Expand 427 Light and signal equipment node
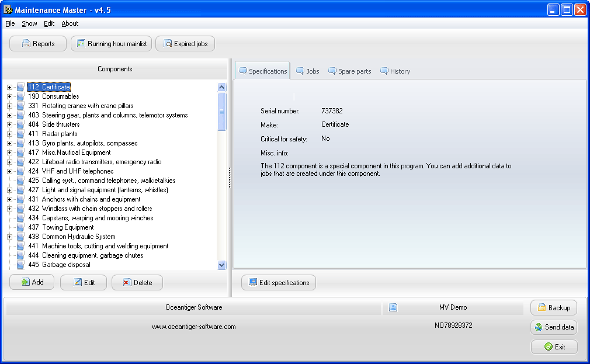 9,190
